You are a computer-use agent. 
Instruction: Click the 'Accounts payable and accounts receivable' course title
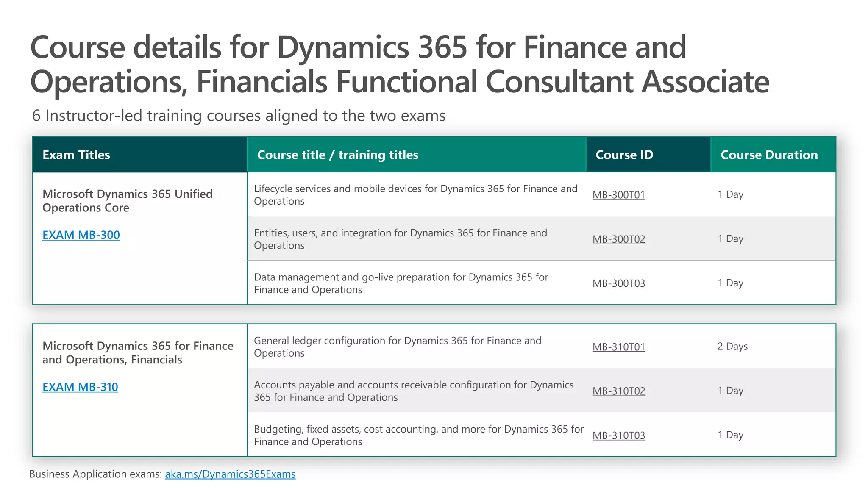[x=414, y=391]
